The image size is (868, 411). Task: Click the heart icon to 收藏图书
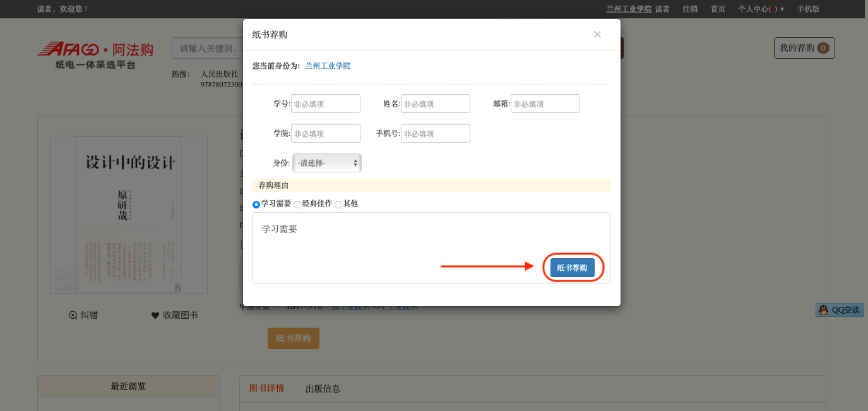155,315
